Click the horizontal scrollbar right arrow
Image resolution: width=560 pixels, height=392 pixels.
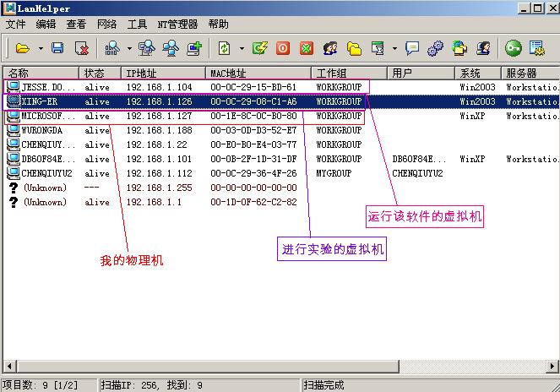tap(552, 366)
